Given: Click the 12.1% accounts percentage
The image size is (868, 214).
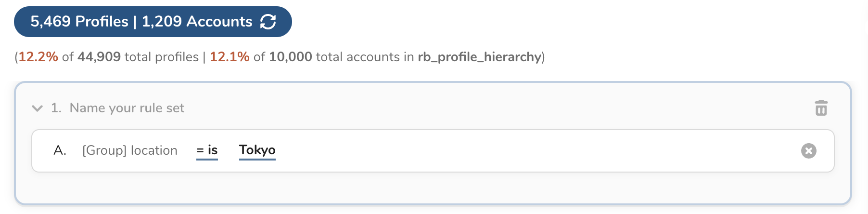Looking at the screenshot, I should pos(230,57).
